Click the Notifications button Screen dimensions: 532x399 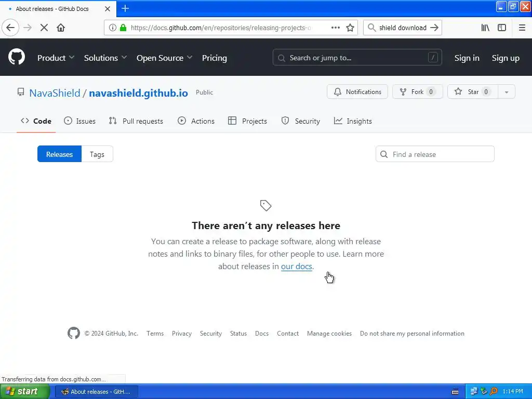[x=357, y=91]
